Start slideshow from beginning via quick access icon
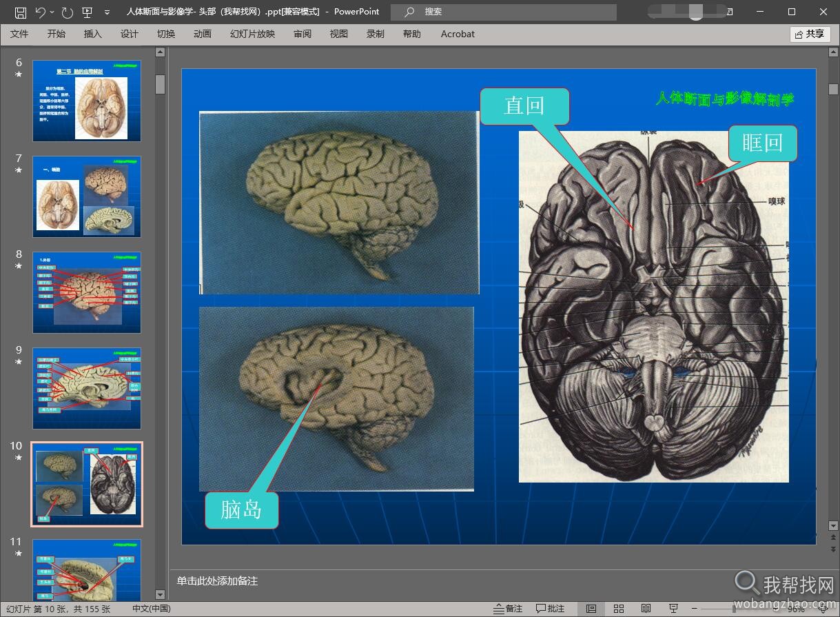Viewport: 840px width, 617px height. click(87, 12)
